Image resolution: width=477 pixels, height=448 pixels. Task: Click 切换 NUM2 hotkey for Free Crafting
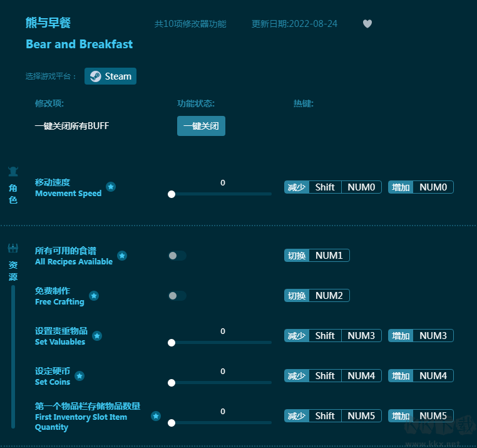pyautogui.click(x=317, y=296)
